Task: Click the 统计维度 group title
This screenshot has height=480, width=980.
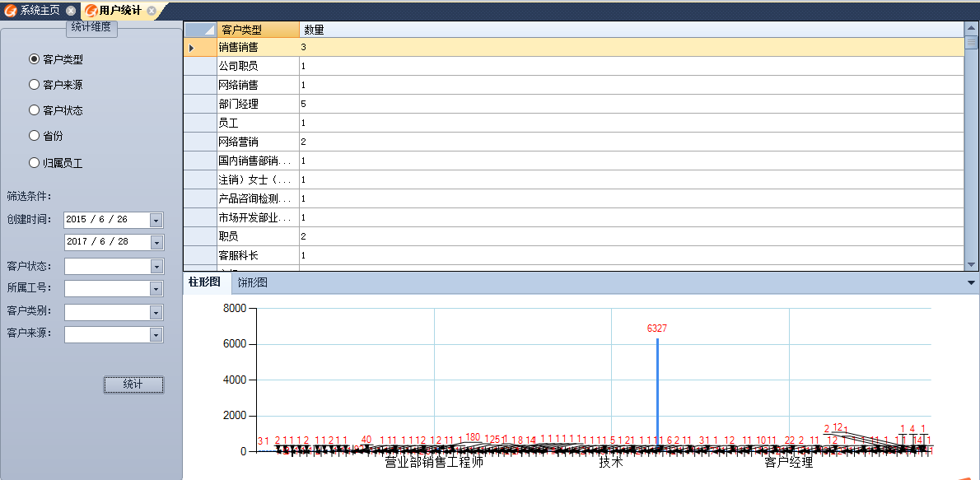Action: [91, 27]
